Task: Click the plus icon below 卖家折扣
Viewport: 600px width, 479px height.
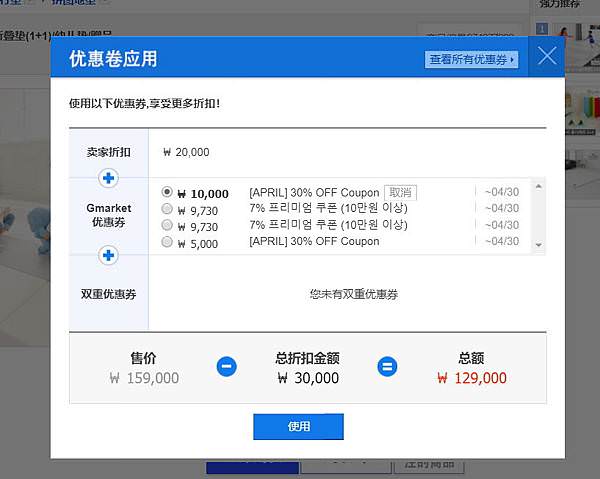Action: (x=108, y=178)
